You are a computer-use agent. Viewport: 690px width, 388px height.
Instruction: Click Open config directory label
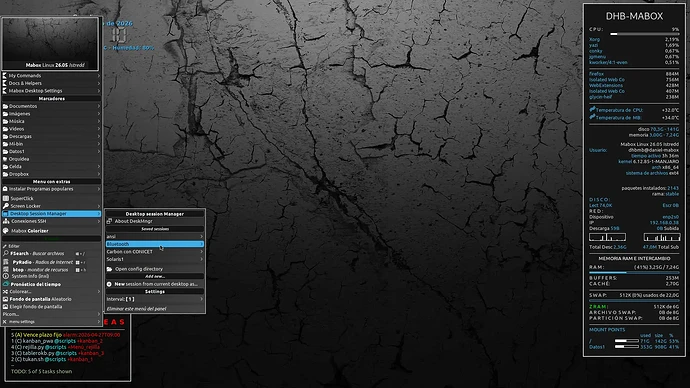139,269
